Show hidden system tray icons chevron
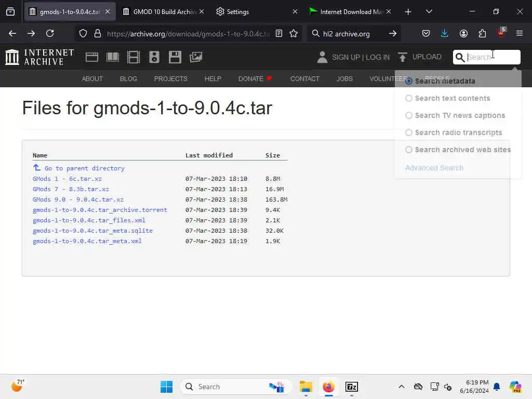The image size is (532, 399). pyautogui.click(x=402, y=387)
